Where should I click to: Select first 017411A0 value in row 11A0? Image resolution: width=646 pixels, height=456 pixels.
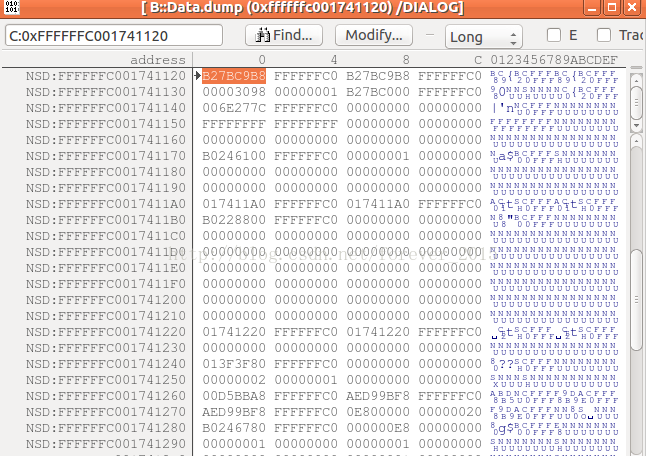(234, 204)
